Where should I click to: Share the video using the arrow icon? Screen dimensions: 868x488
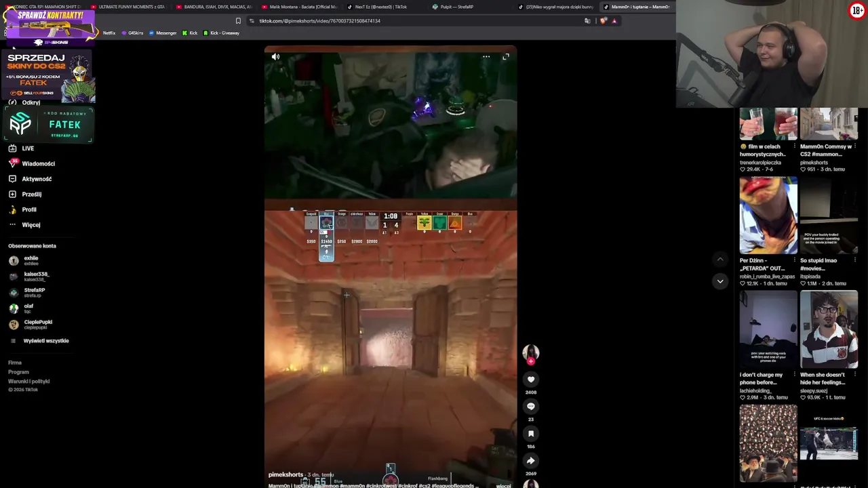pyautogui.click(x=531, y=461)
